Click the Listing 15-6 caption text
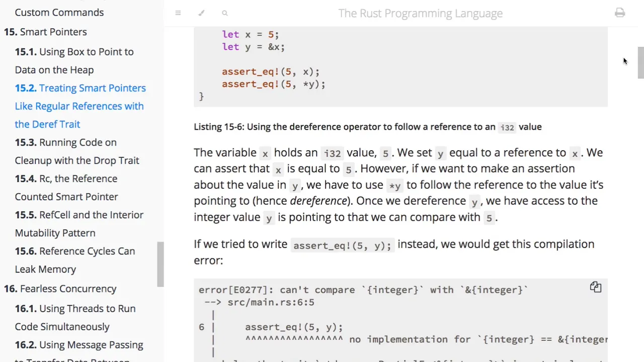644x362 pixels. (x=368, y=127)
